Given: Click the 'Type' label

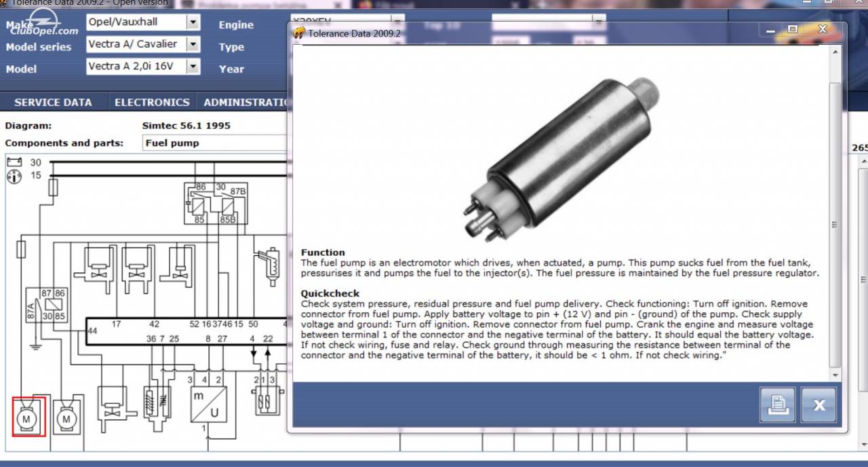Looking at the screenshot, I should click(231, 48).
